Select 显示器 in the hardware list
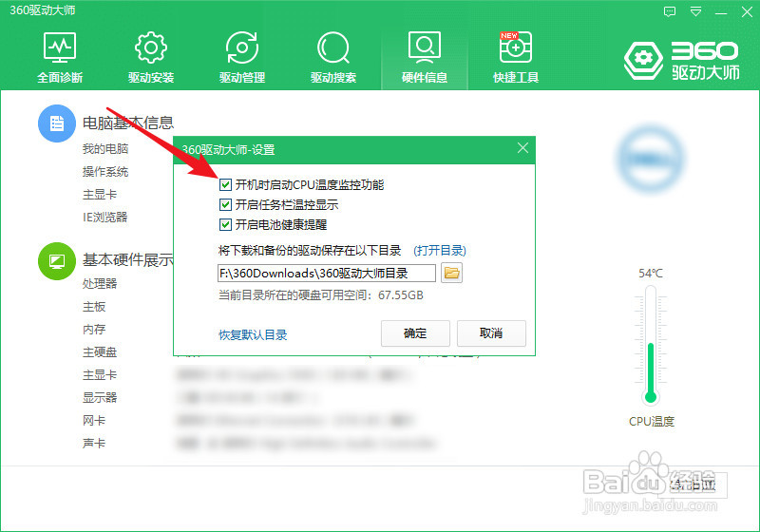The height and width of the screenshot is (532, 760). pyautogui.click(x=100, y=398)
